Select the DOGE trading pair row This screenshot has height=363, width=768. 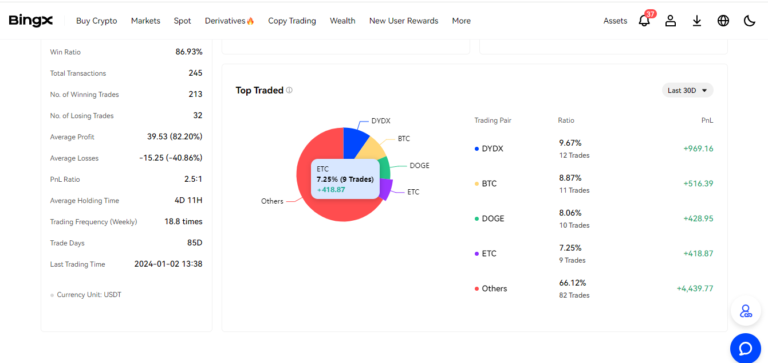click(x=594, y=218)
